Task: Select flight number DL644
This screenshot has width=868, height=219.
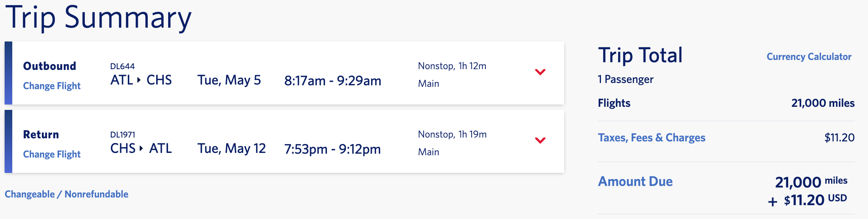Action: coord(122,66)
